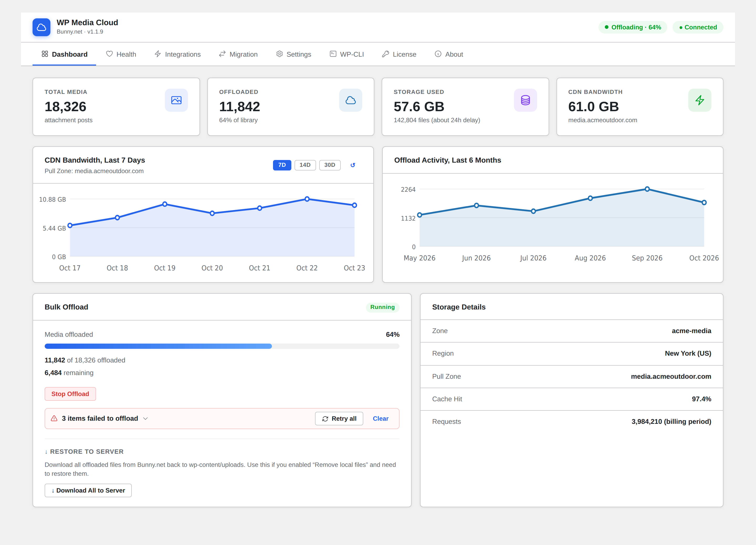This screenshot has width=756, height=545.
Task: Click the New York (US) region value
Action: [x=688, y=354]
